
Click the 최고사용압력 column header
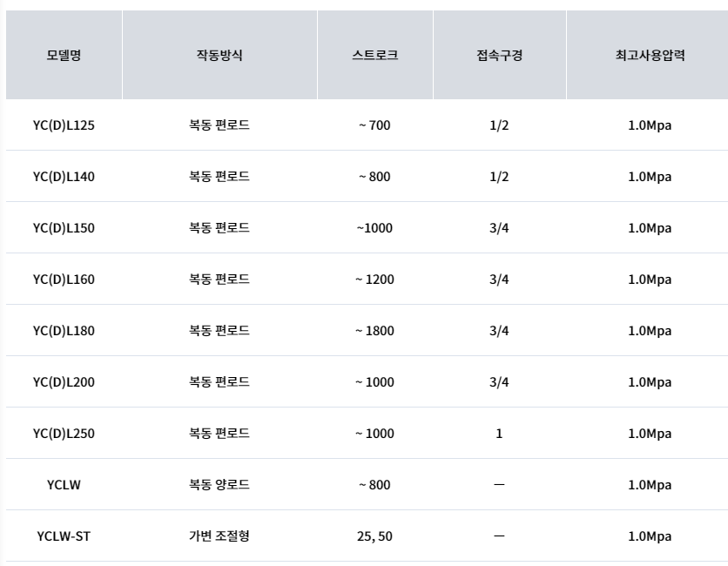[x=650, y=55]
